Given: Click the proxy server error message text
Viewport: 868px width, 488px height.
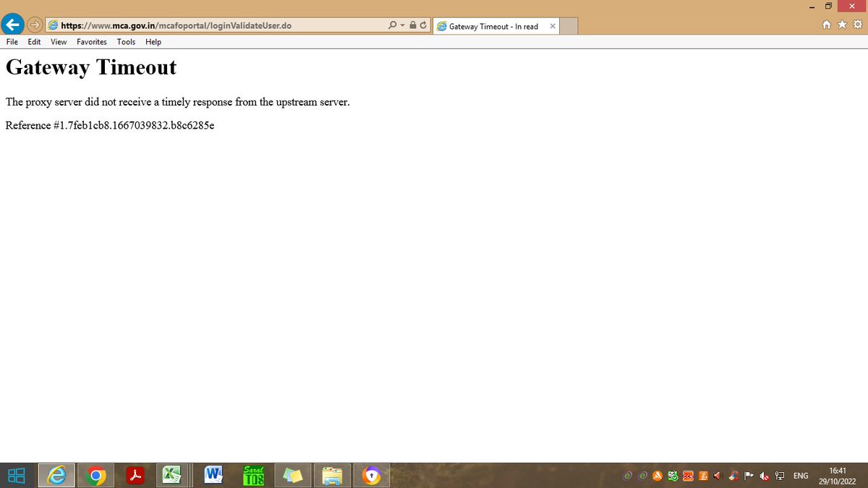Looking at the screenshot, I should [177, 102].
